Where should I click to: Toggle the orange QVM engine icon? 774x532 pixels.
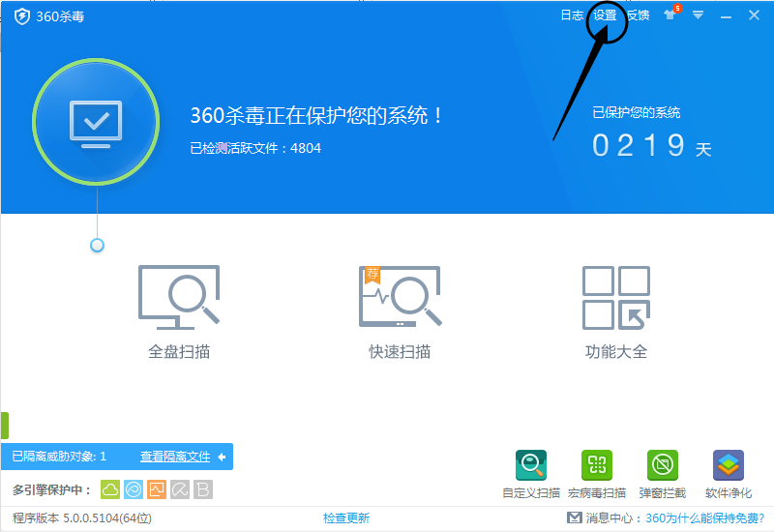point(157,489)
